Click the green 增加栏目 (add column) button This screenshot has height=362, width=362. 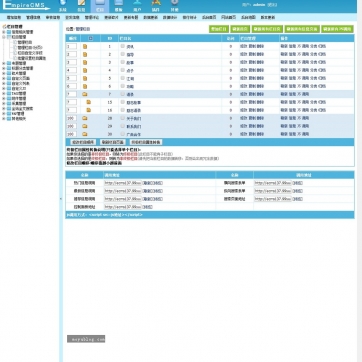click(219, 29)
